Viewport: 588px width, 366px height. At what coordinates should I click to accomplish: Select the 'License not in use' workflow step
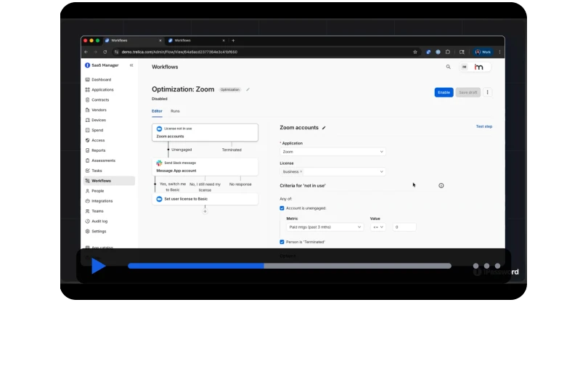(205, 132)
